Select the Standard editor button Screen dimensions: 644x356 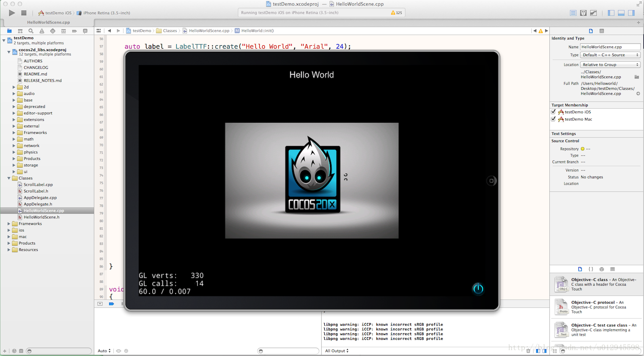pos(573,13)
